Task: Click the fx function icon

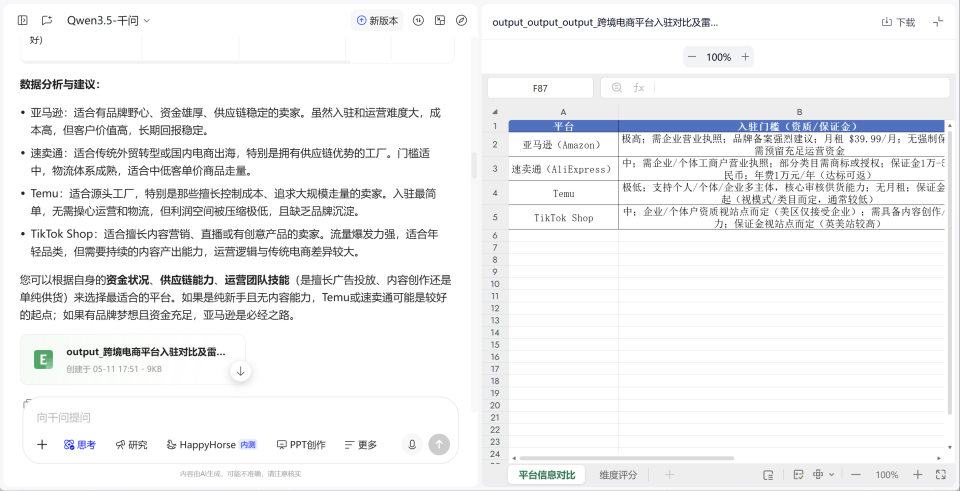Action: (x=639, y=88)
